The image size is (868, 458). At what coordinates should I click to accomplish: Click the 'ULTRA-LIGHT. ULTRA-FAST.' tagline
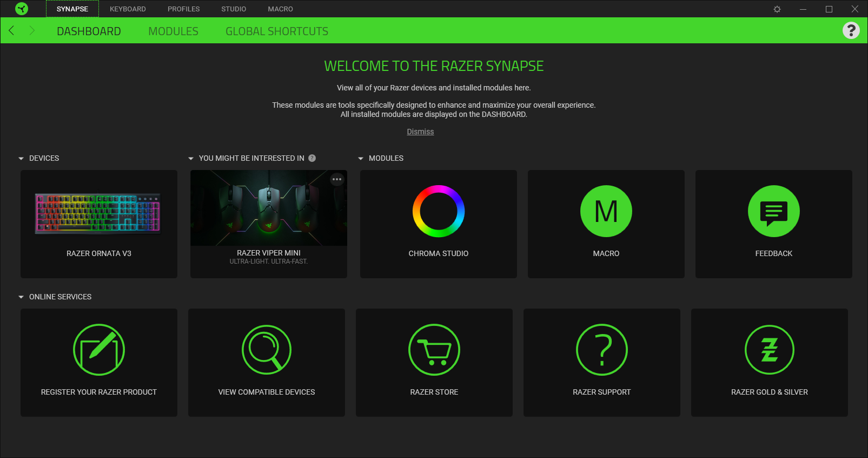[269, 261]
